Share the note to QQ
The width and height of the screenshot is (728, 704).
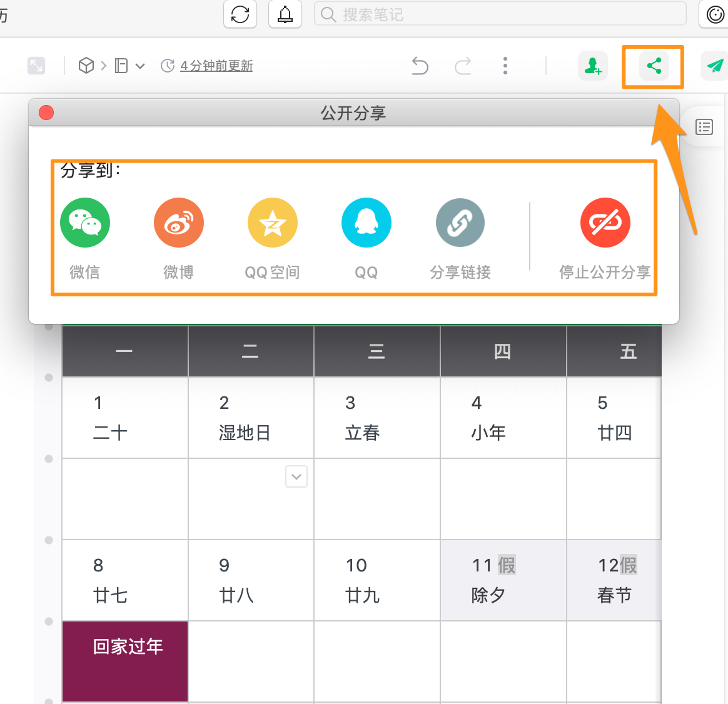[x=367, y=223]
